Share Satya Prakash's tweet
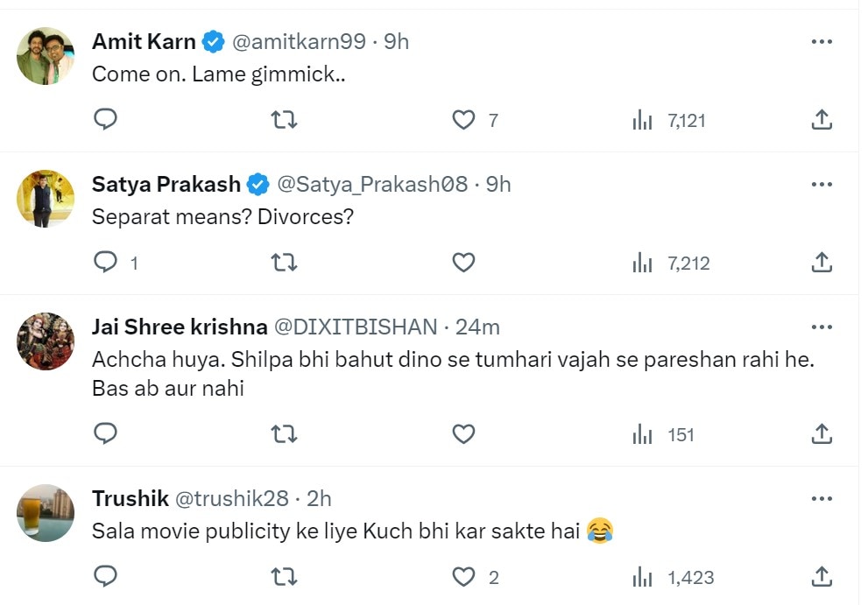868x605 pixels. tap(822, 263)
